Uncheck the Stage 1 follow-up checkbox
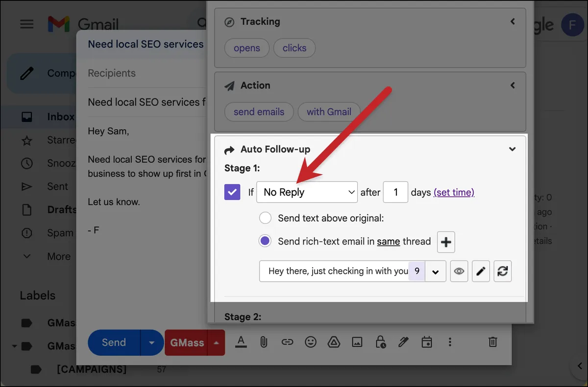The width and height of the screenshot is (588, 387). (232, 192)
